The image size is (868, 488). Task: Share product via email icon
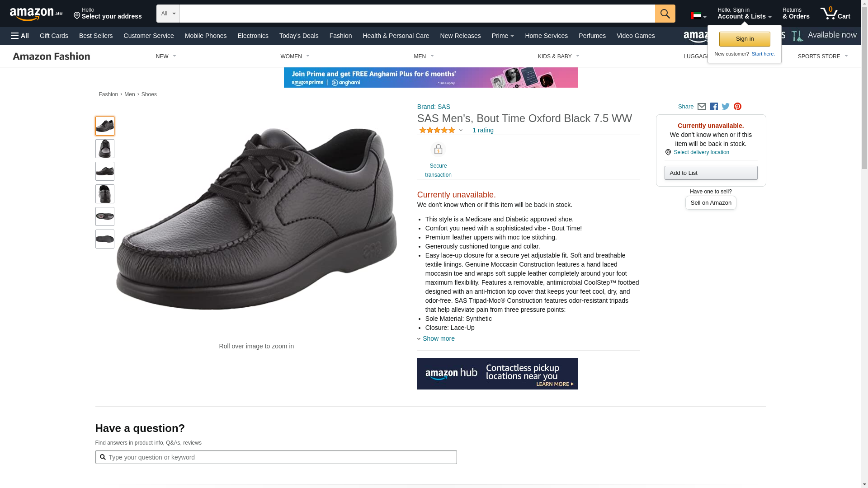pos(702,107)
